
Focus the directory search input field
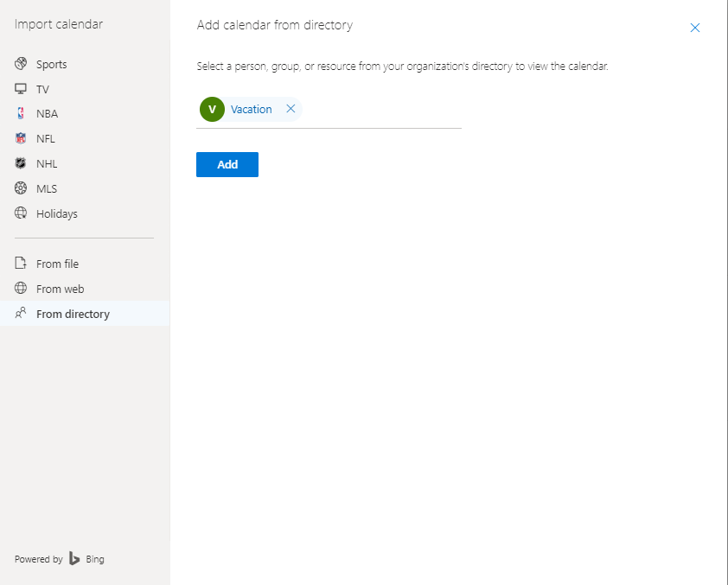pos(380,110)
